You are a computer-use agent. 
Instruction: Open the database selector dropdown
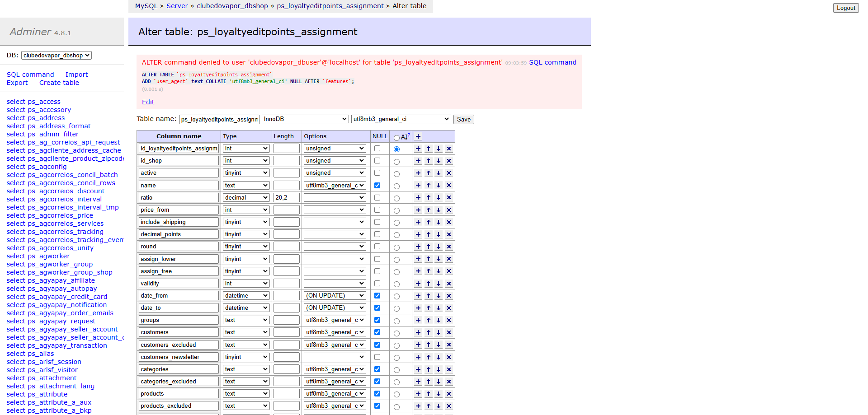click(57, 55)
